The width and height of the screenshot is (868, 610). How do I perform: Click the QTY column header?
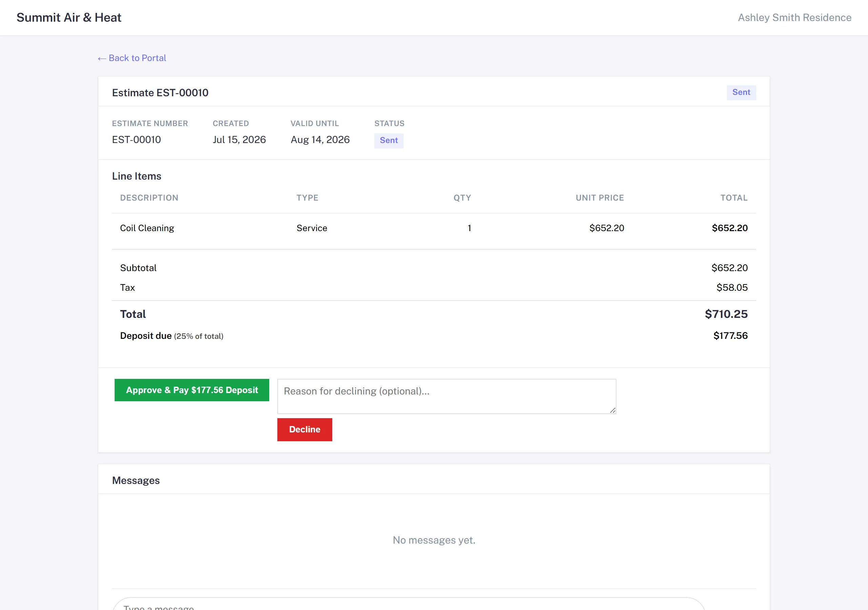pos(462,198)
